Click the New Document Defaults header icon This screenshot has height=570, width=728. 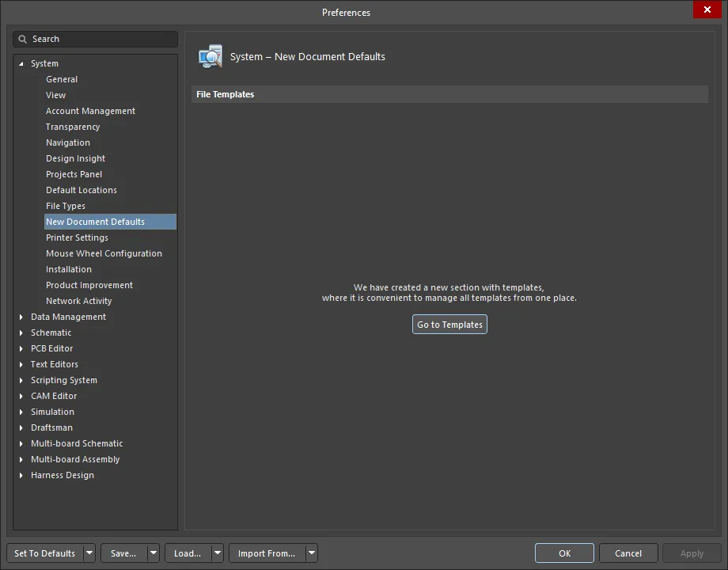coord(210,57)
